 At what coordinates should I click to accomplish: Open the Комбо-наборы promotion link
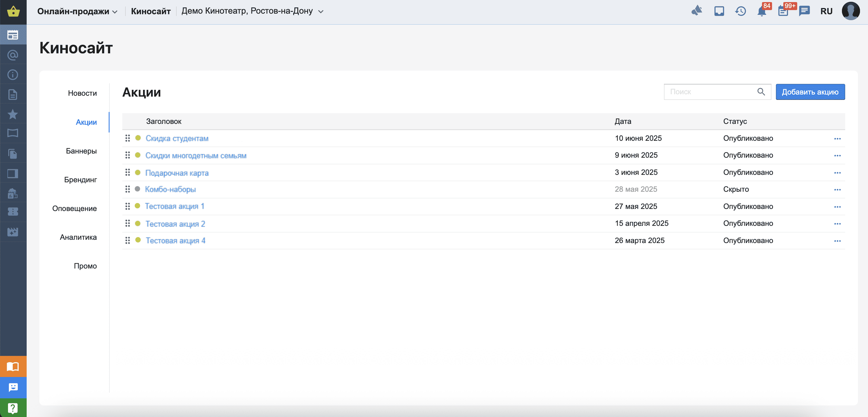[171, 189]
